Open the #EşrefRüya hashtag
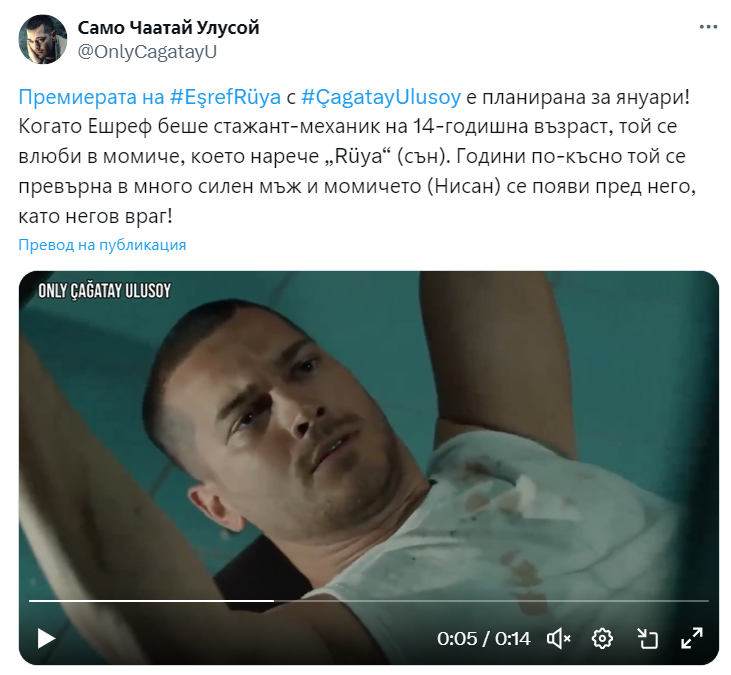The width and height of the screenshot is (731, 675). (x=225, y=97)
